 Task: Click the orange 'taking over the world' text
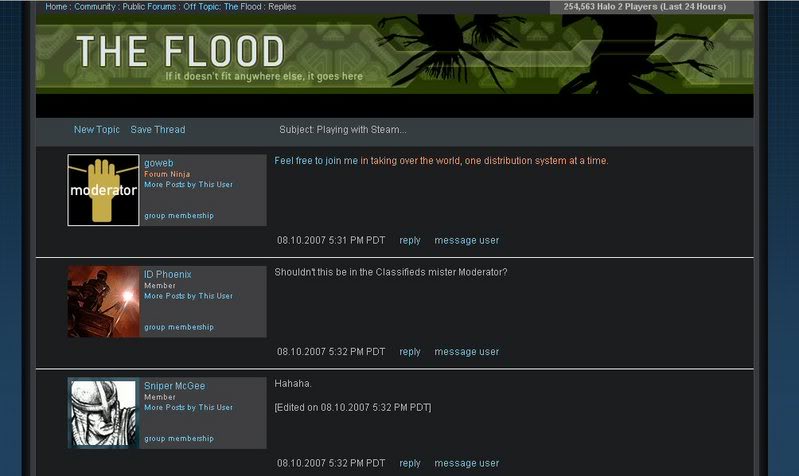click(x=416, y=161)
